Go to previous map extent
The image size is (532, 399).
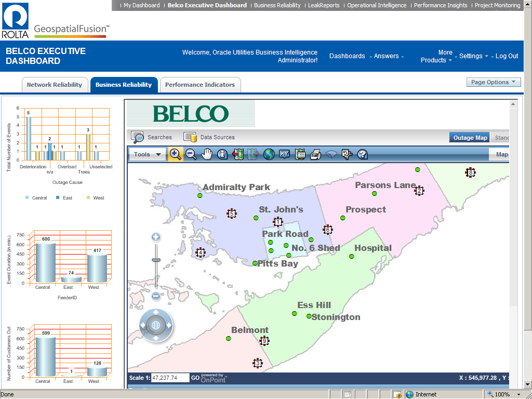pyautogui.click(x=238, y=154)
